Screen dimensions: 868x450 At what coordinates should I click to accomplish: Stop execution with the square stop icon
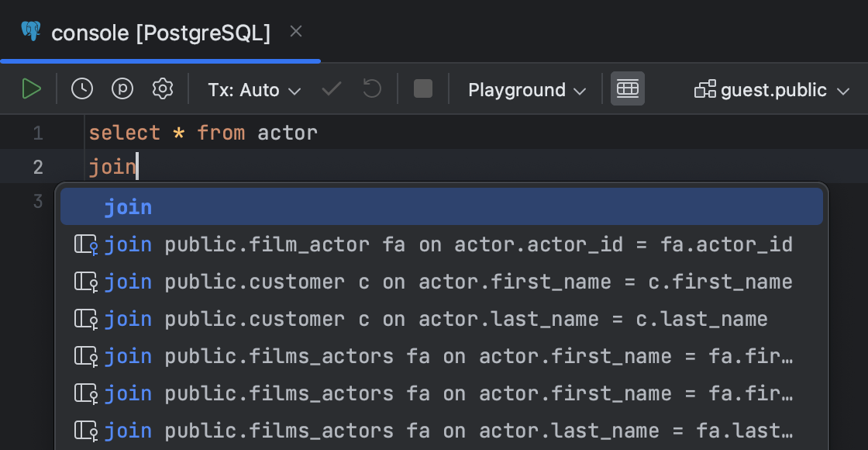click(422, 88)
